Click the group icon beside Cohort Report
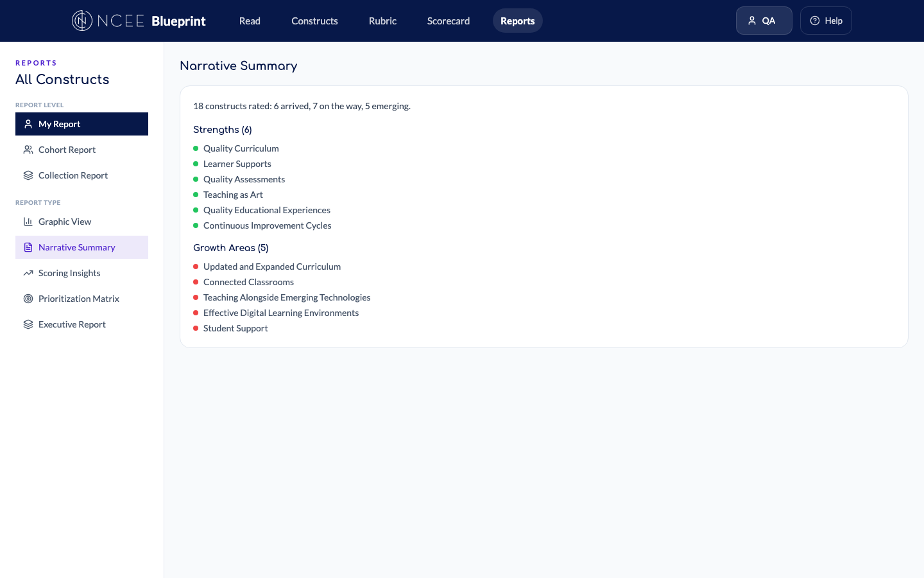The width and height of the screenshot is (924, 578). (x=28, y=150)
